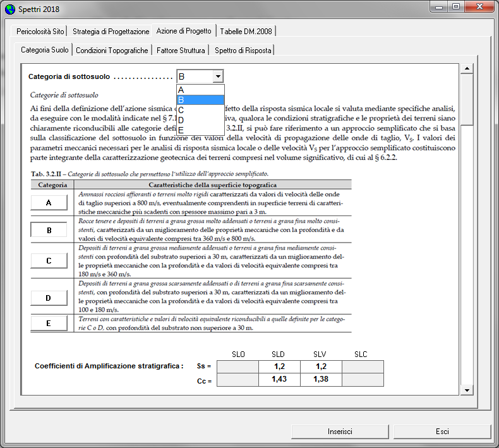Click the Coefficienti di Amplificazione stratigrafica label

[x=109, y=366]
